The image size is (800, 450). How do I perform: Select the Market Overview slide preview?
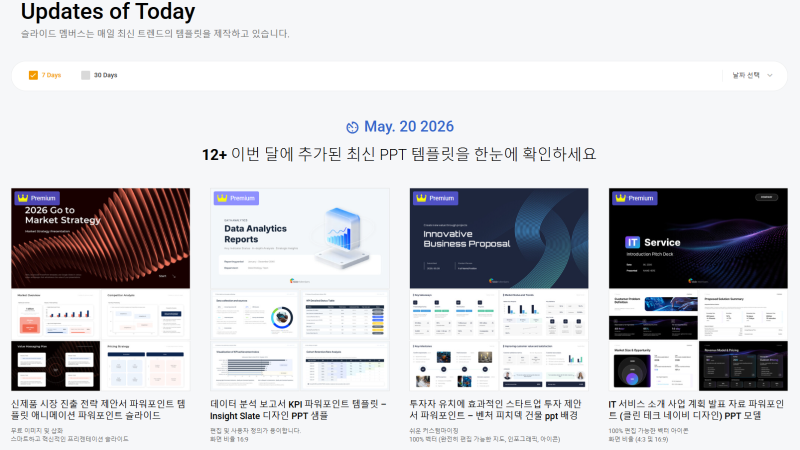pos(56,314)
